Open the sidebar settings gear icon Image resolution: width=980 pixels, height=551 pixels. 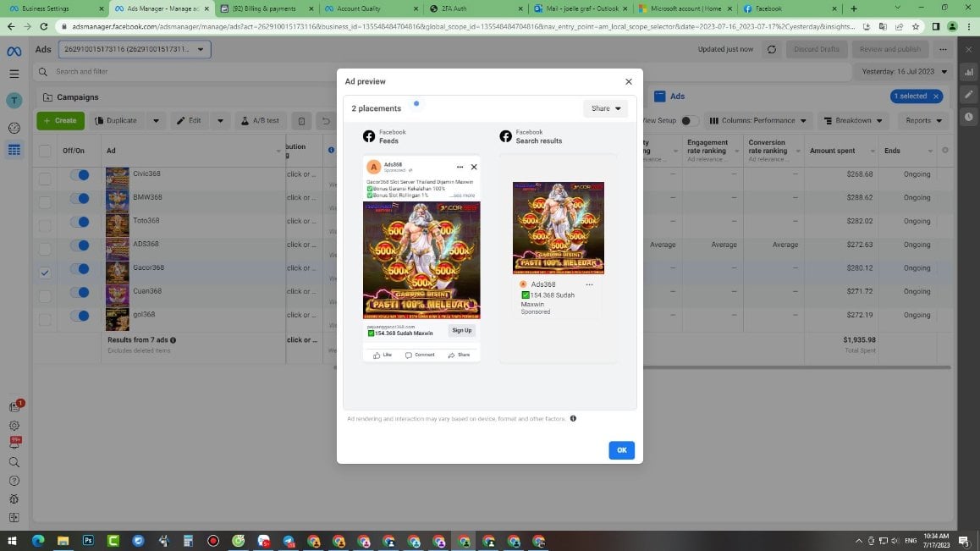tap(14, 425)
